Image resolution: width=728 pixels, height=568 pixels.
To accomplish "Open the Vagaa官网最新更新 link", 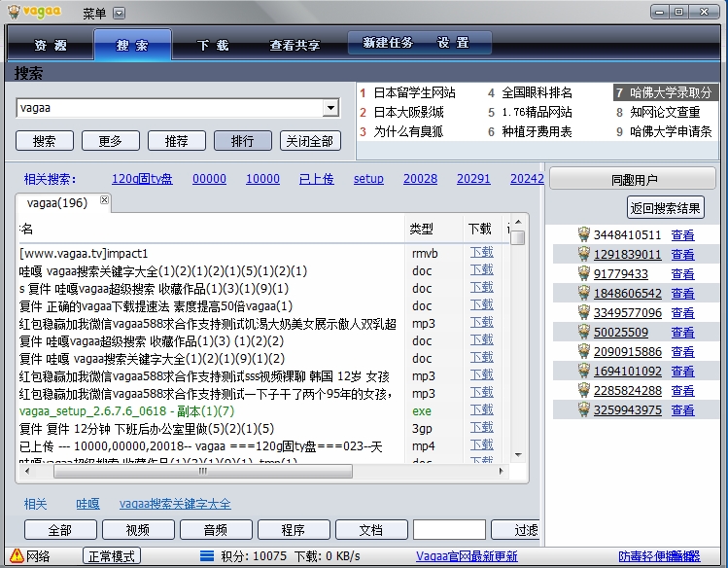I will point(467,556).
